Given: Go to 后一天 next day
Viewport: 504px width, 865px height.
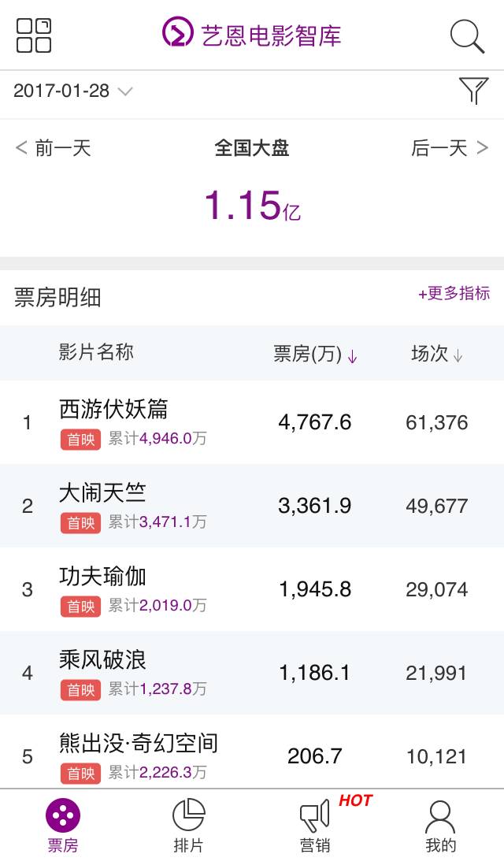Looking at the screenshot, I should point(450,148).
